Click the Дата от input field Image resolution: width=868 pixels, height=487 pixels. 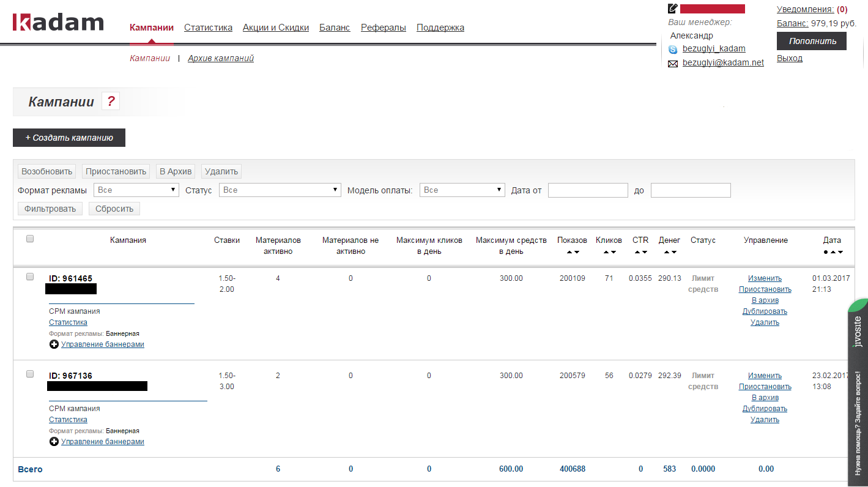(x=588, y=190)
